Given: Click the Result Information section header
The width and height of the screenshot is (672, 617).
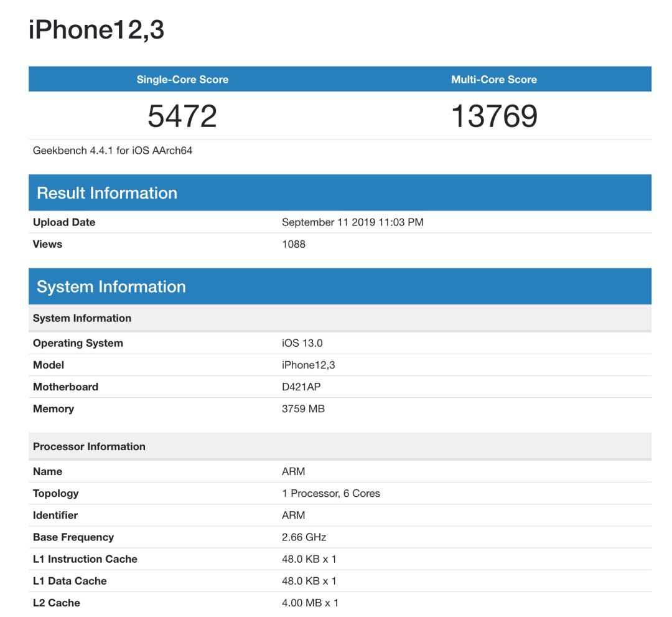Looking at the screenshot, I should (x=340, y=192).
